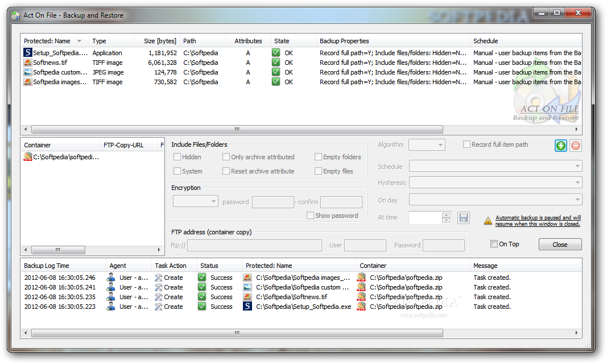This screenshot has width=607, height=364.
Task: Click the green add item plus icon
Action: click(560, 146)
